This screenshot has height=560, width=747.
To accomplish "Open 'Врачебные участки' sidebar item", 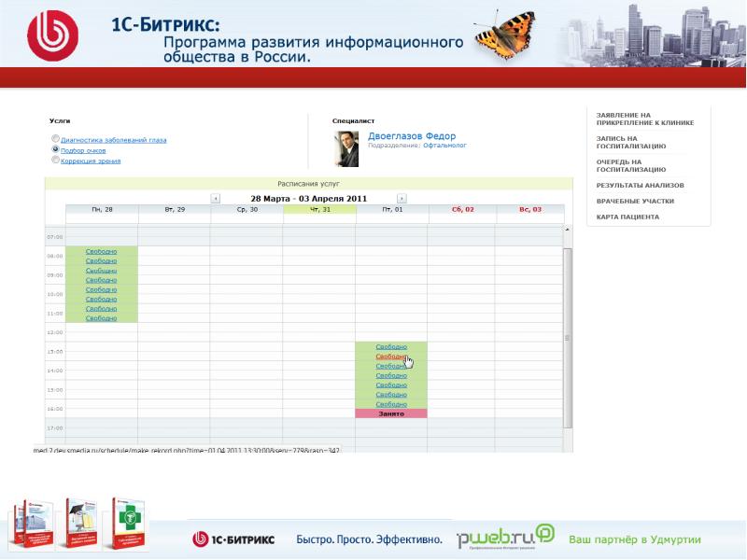I will tap(635, 201).
